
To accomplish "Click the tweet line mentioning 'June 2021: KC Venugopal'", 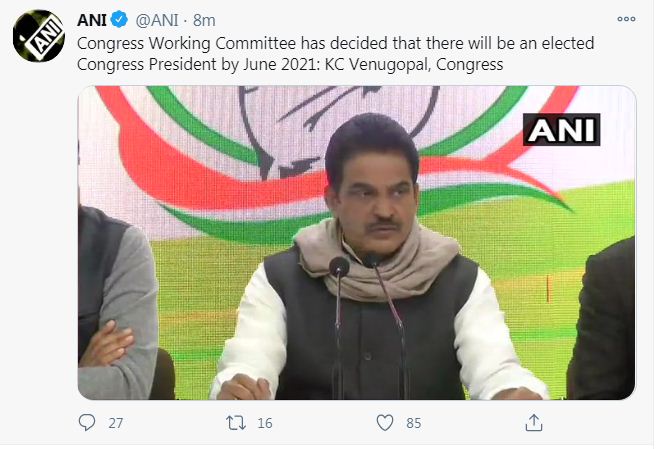I will (x=290, y=64).
